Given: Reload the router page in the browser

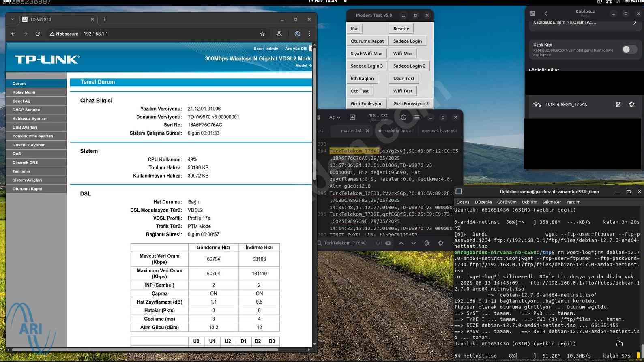Looking at the screenshot, I should coord(37,34).
